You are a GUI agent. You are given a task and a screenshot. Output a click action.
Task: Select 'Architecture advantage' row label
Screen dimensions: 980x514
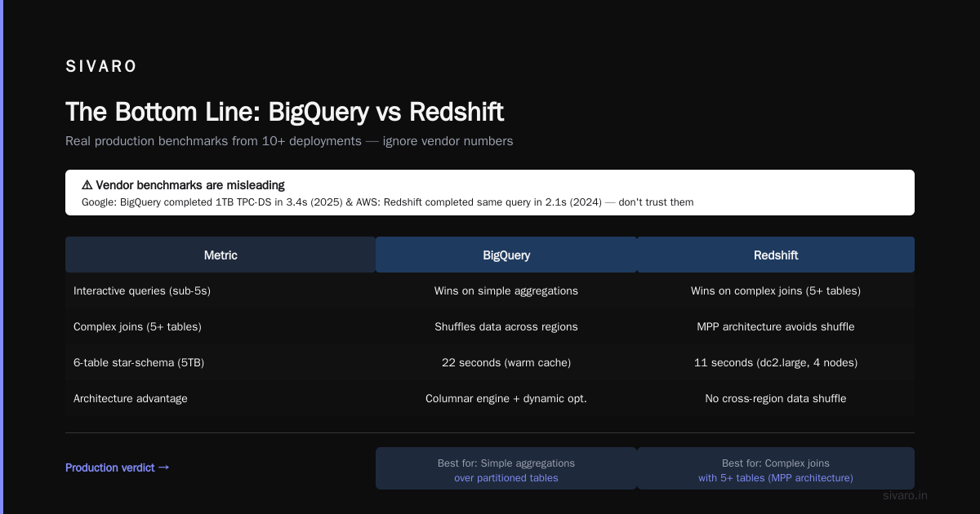click(x=131, y=398)
